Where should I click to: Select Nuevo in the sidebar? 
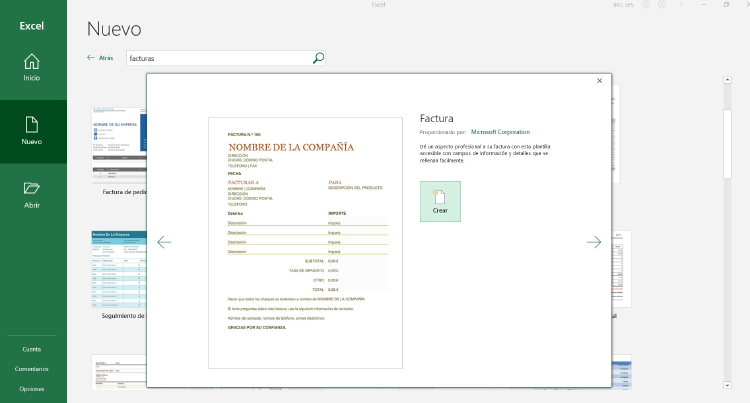click(32, 131)
